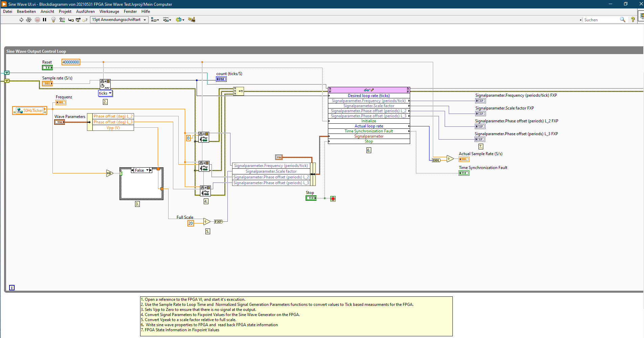Open the context help question mark

633,20
